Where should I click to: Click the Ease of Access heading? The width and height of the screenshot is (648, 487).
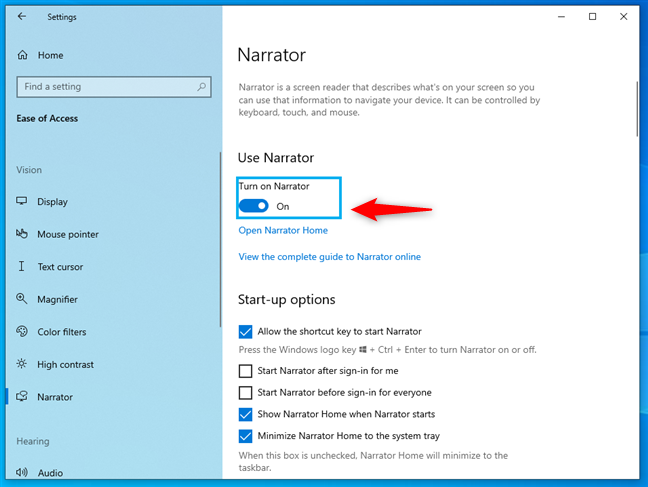click(47, 119)
